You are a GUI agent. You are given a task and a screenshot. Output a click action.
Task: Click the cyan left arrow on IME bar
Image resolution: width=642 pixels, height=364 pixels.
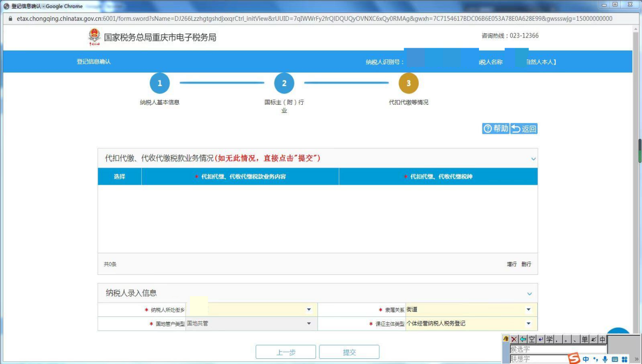point(523,339)
